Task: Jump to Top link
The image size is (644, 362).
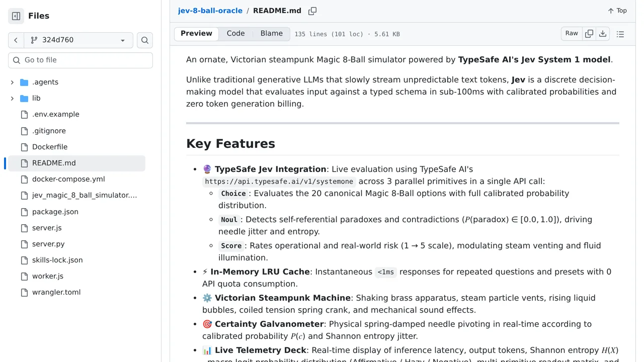Action: pos(617,11)
